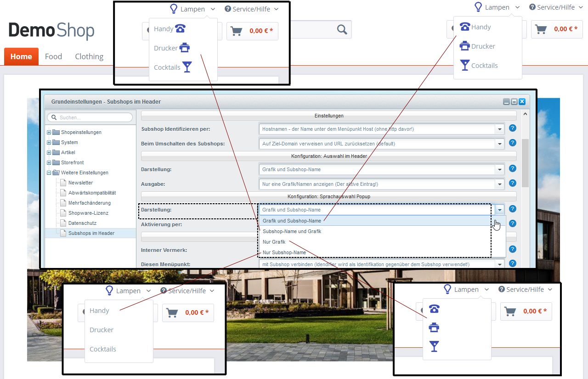Click the cocktail glass icon in the icons-only popup
Image resolution: width=588 pixels, height=379 pixels.
click(x=434, y=346)
